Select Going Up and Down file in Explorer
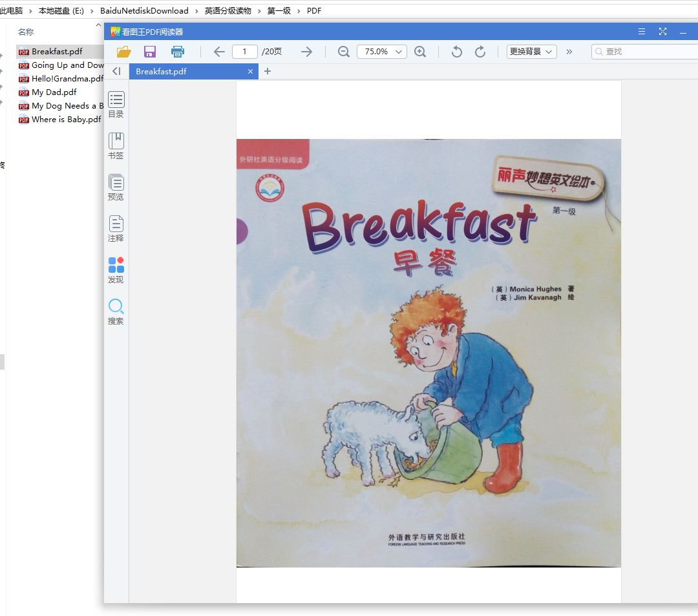The image size is (698, 616). [x=61, y=65]
